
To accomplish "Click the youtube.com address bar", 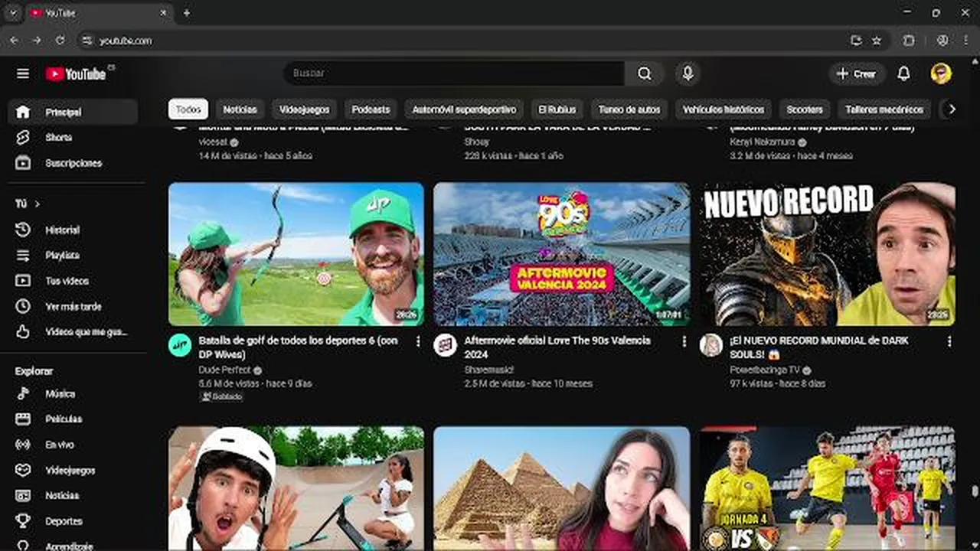I will (x=459, y=41).
